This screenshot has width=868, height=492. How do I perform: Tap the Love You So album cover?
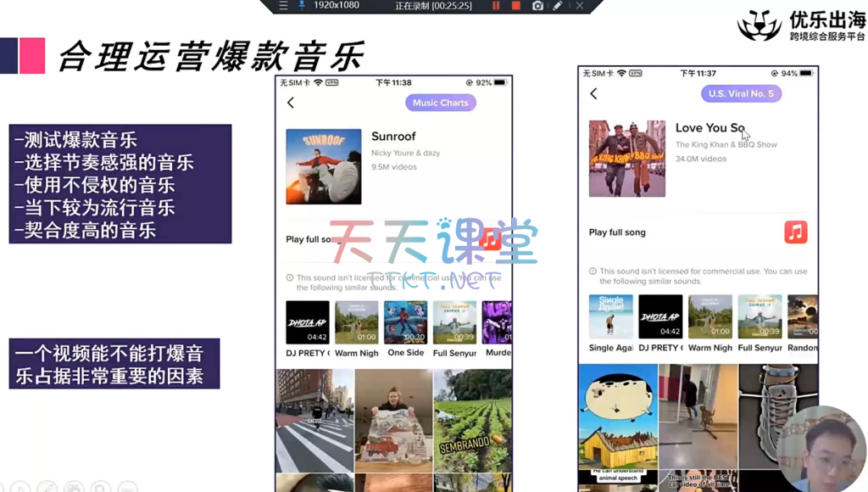[x=627, y=159]
